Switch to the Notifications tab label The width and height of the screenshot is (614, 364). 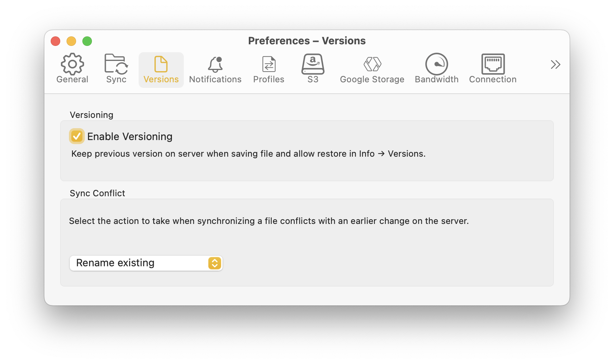215,80
